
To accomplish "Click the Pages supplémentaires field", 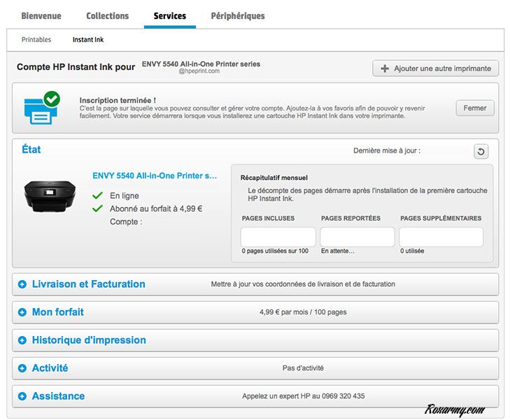I will tap(441, 237).
